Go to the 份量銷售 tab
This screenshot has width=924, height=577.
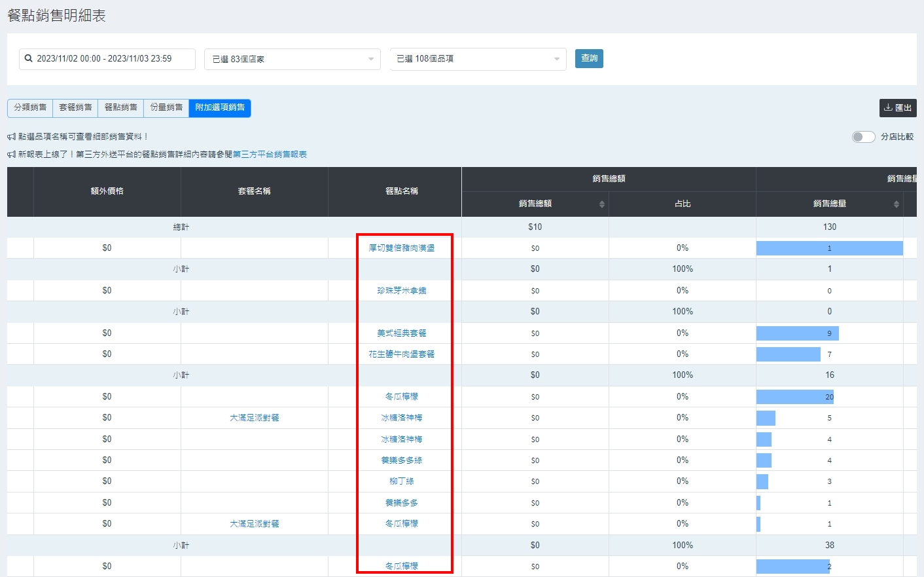coord(166,108)
